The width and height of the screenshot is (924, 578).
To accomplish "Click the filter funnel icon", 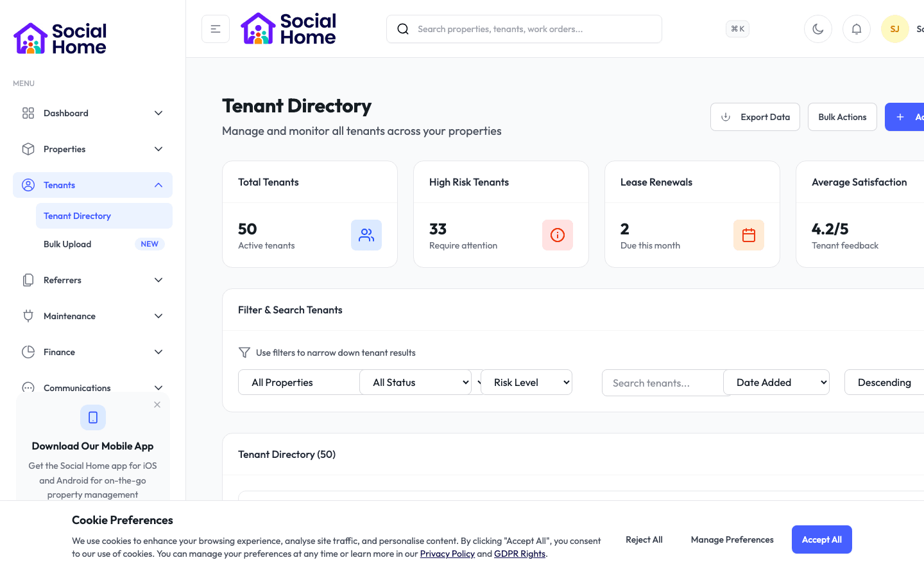I will tap(244, 353).
